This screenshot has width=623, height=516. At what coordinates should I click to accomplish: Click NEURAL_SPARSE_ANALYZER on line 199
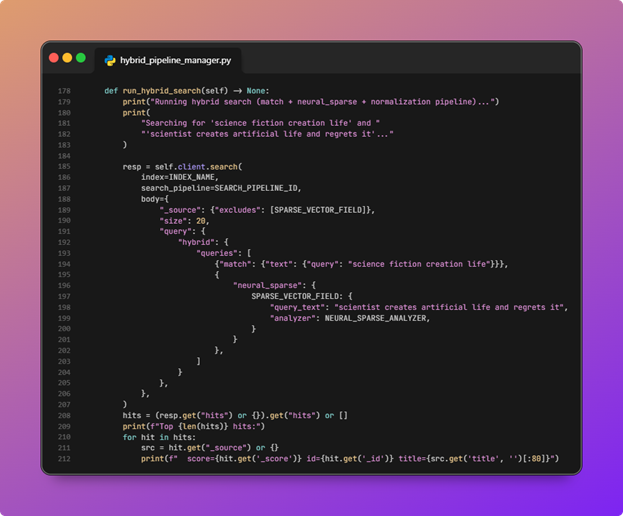[375, 318]
